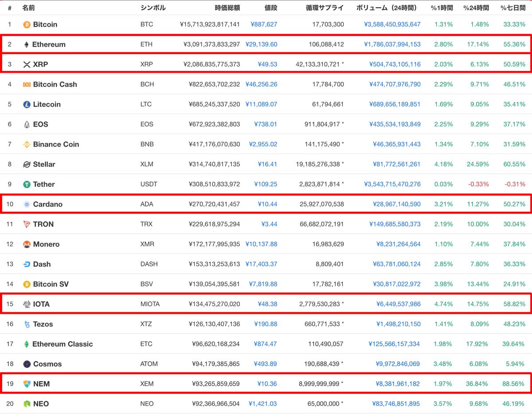
Task: Click the NEO logo icon
Action: click(27, 404)
